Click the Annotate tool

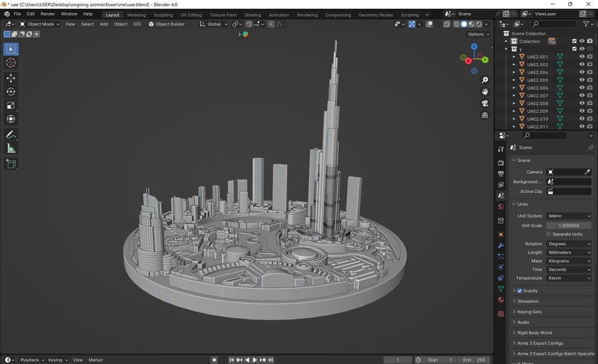tap(11, 134)
